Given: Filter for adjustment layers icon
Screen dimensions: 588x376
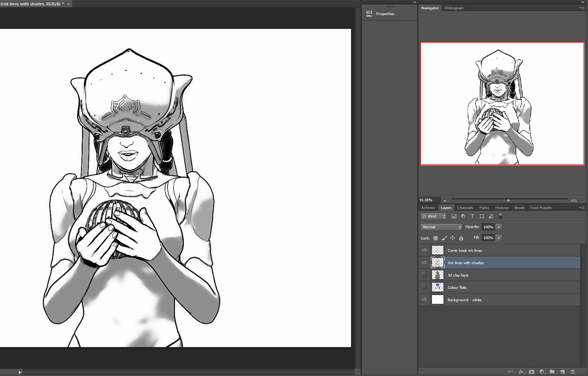Looking at the screenshot, I should click(463, 216).
